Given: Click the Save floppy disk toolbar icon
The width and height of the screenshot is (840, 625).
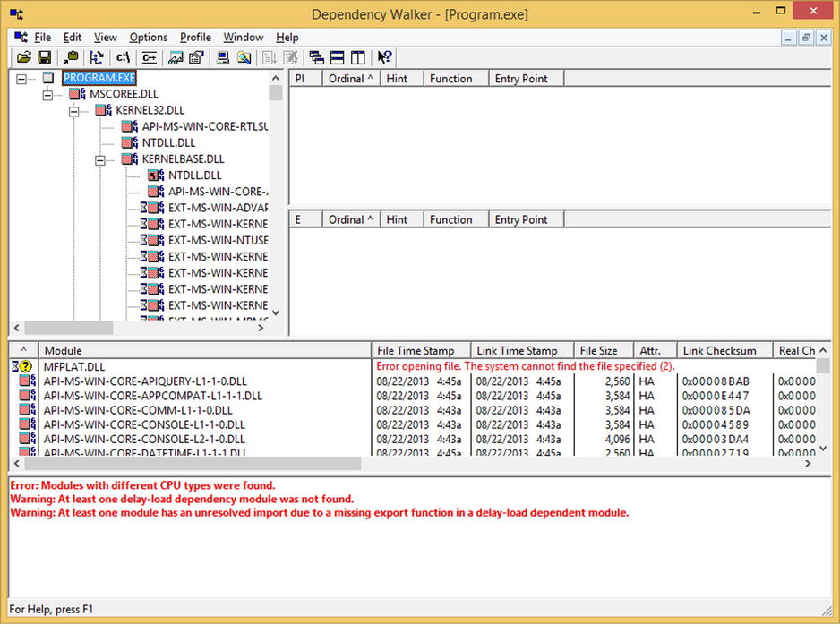Looking at the screenshot, I should pos(45,57).
